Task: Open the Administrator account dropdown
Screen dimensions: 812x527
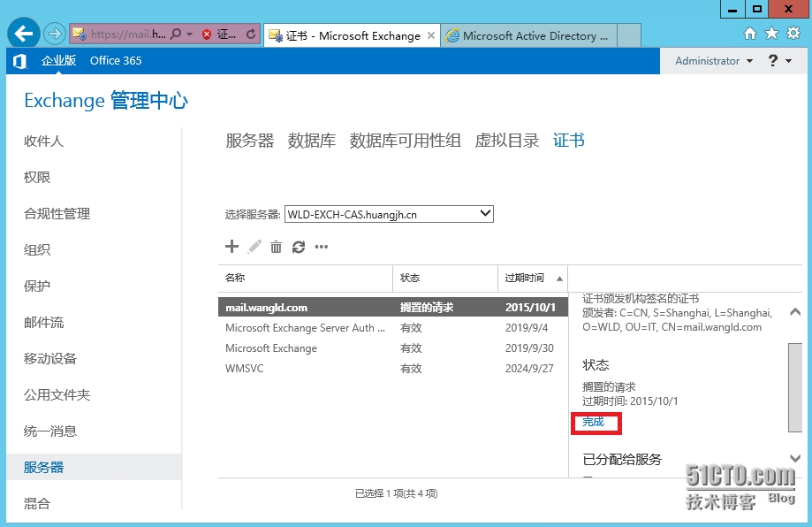Action: coord(714,61)
